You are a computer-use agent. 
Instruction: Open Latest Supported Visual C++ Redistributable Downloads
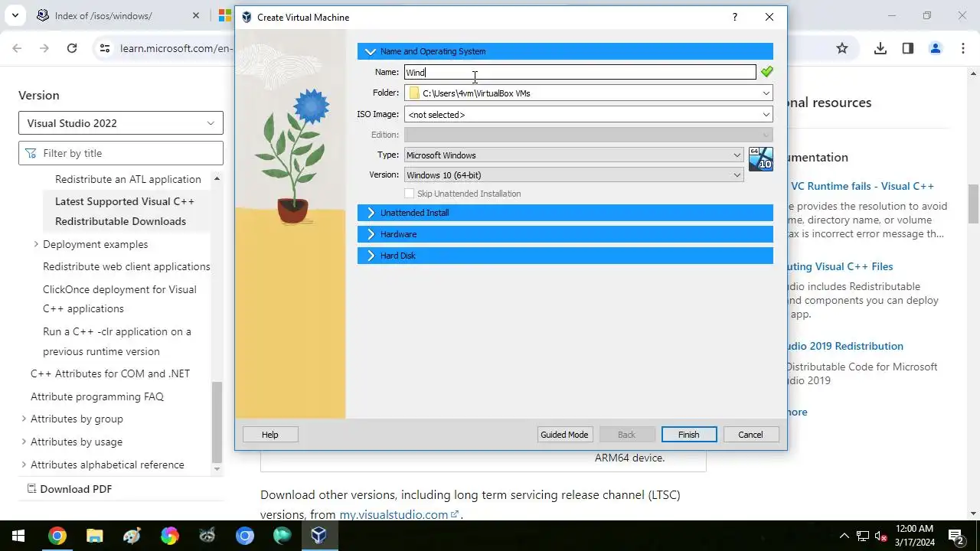point(125,211)
